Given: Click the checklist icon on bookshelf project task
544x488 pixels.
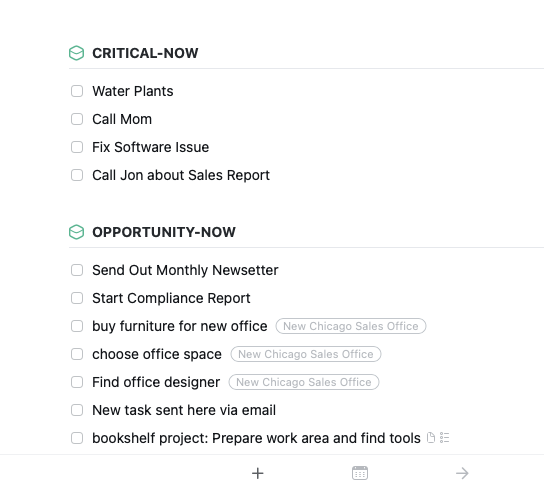Looking at the screenshot, I should 444,438.
